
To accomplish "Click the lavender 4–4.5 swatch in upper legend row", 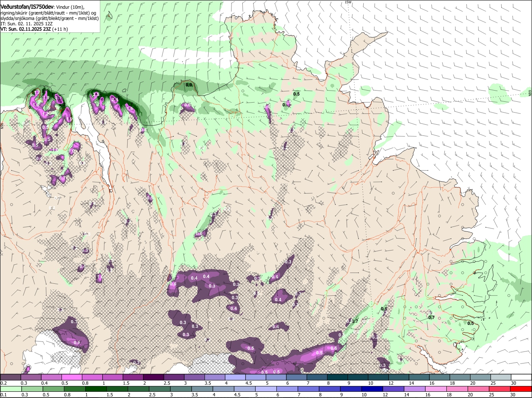I will click(x=235, y=377).
